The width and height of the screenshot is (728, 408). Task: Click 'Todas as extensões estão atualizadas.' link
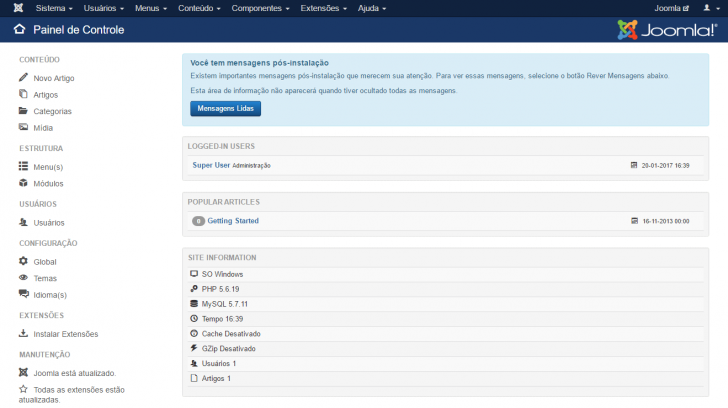click(72, 395)
